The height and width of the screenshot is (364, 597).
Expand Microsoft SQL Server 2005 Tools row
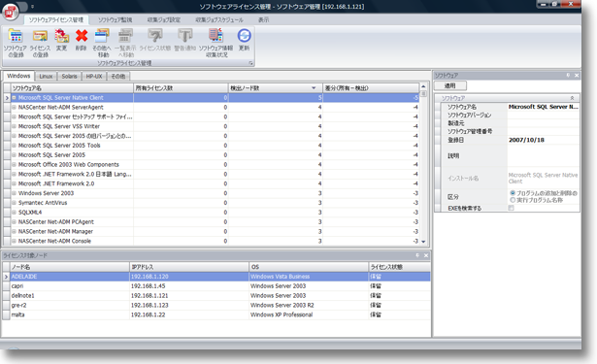coord(15,145)
